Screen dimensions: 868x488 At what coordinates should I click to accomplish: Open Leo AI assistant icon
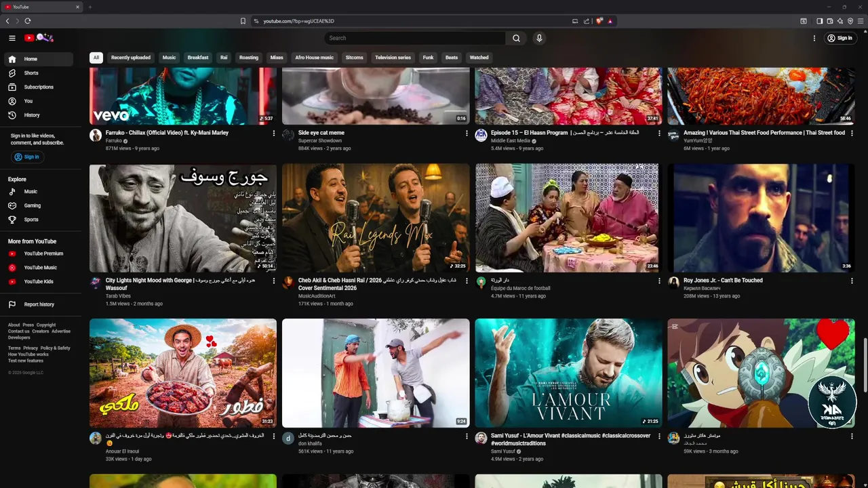[x=840, y=21]
